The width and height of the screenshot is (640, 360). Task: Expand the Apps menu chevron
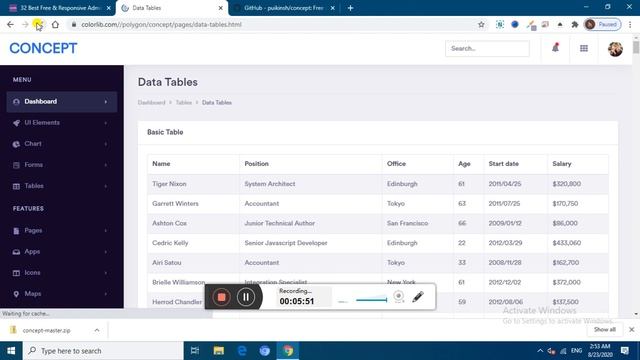click(106, 252)
